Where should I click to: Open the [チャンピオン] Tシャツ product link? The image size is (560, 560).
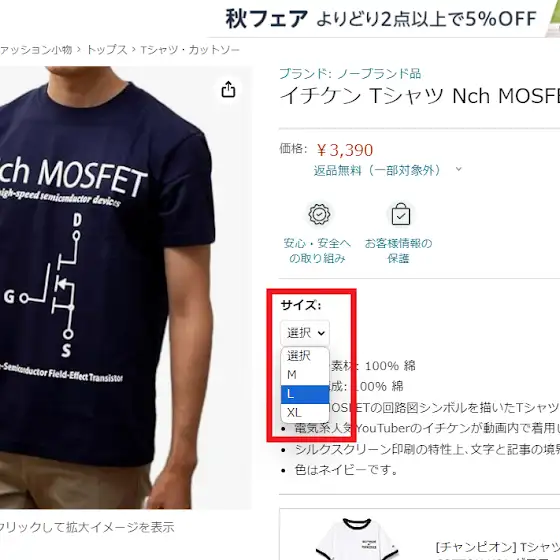(498, 547)
